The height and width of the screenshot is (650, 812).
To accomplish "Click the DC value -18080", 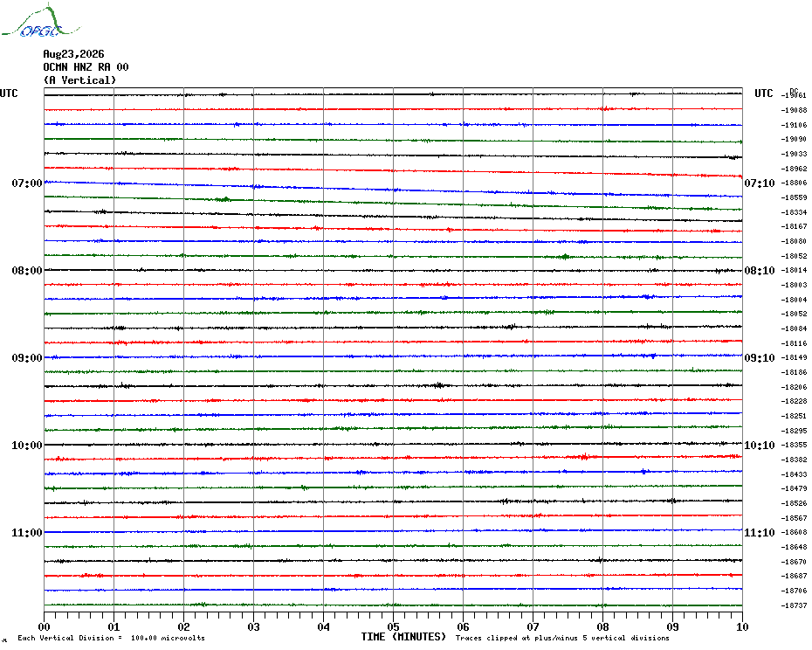I will (x=794, y=241).
